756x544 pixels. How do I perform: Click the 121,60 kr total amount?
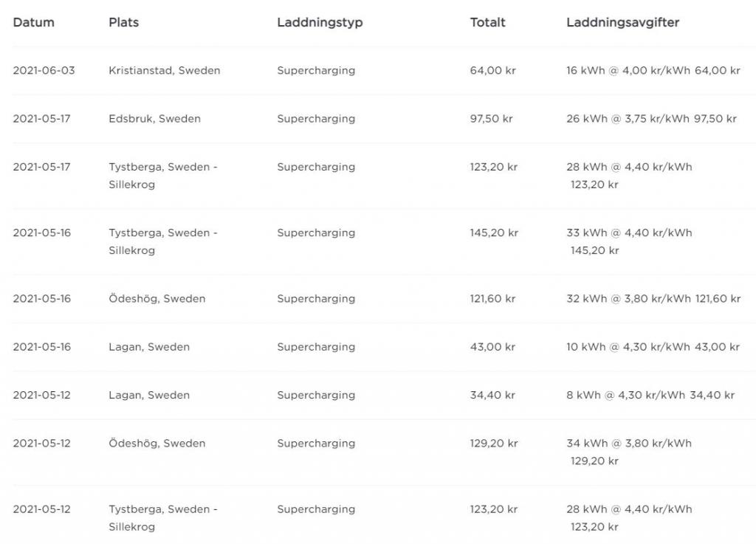[x=492, y=299]
